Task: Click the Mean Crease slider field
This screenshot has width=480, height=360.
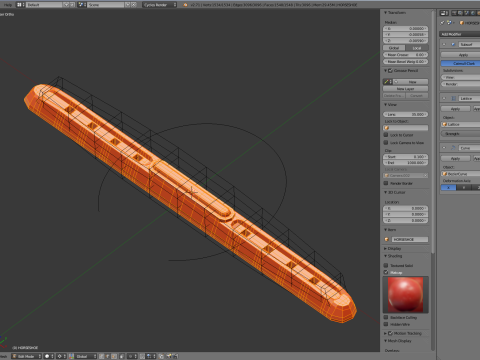Action: coord(405,55)
